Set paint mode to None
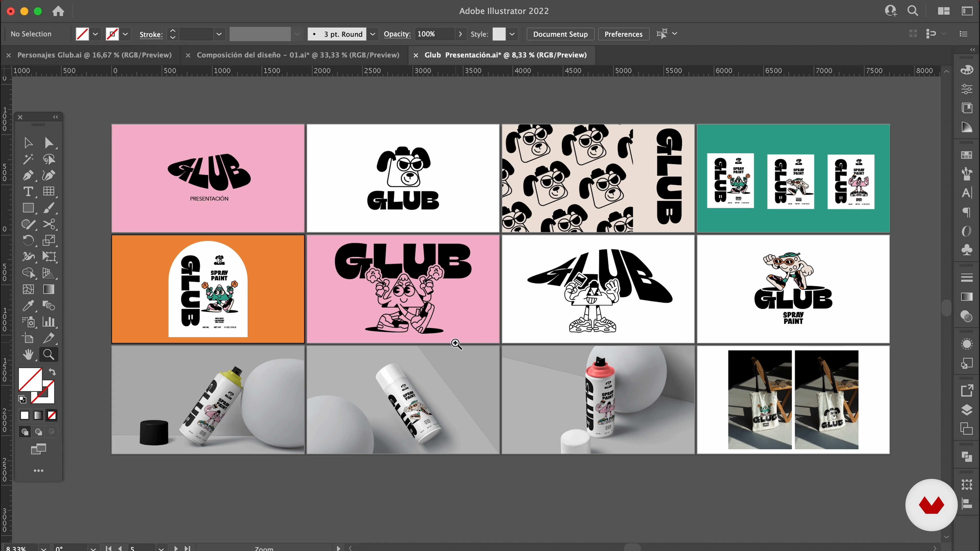Screen dimensions: 980x551 click(x=52, y=415)
